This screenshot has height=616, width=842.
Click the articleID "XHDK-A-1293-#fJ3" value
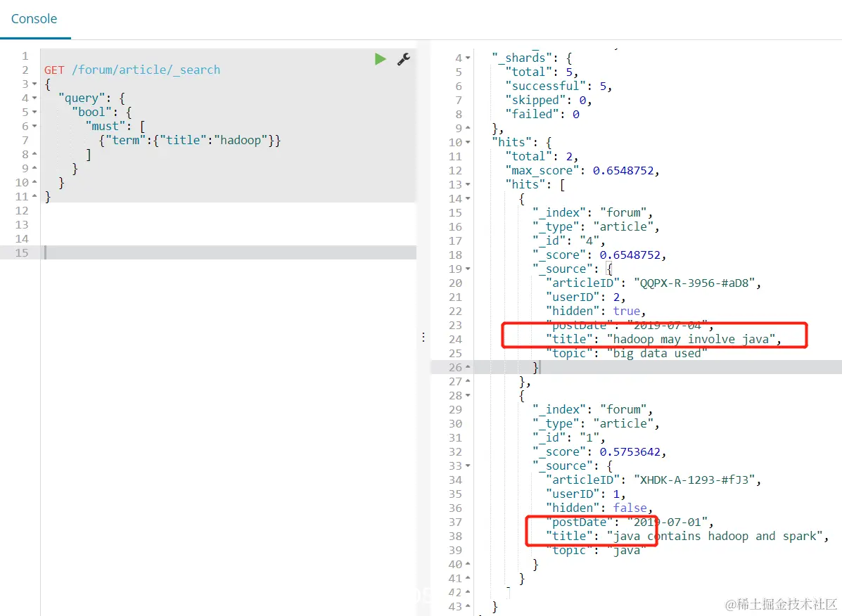694,480
